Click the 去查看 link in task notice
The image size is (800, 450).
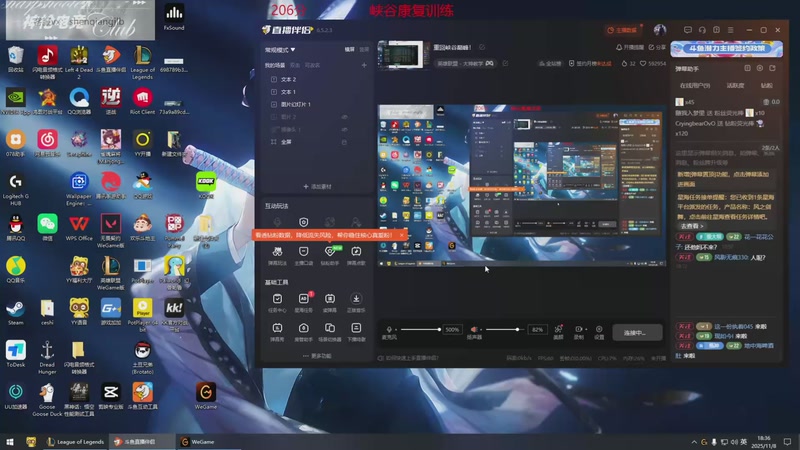coord(691,226)
